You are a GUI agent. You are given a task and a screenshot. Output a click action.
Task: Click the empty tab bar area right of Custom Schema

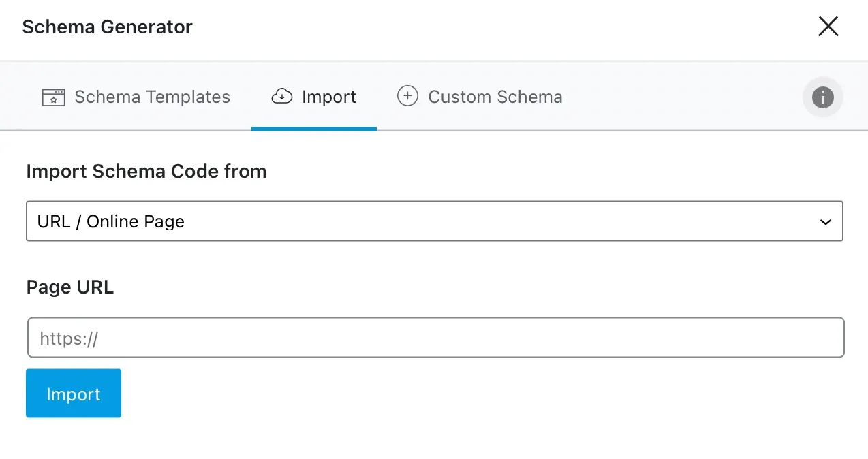point(681,97)
